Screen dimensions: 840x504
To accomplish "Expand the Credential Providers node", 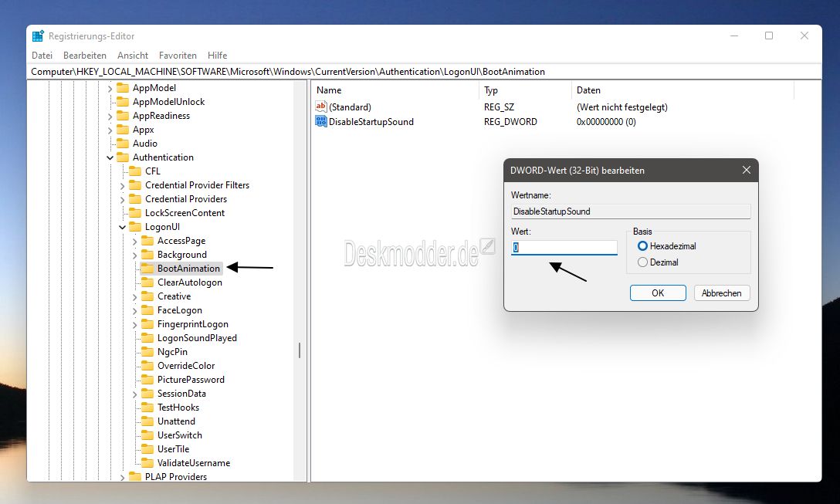I will pos(123,199).
